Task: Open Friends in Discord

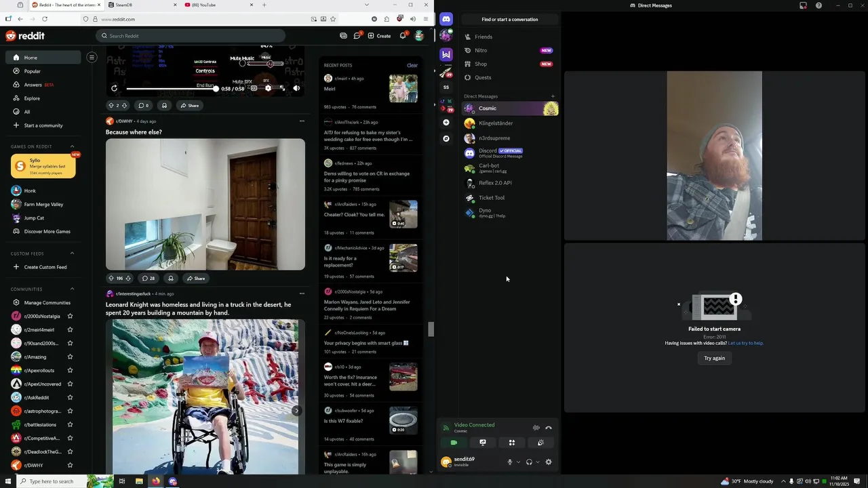Action: [x=510, y=37]
